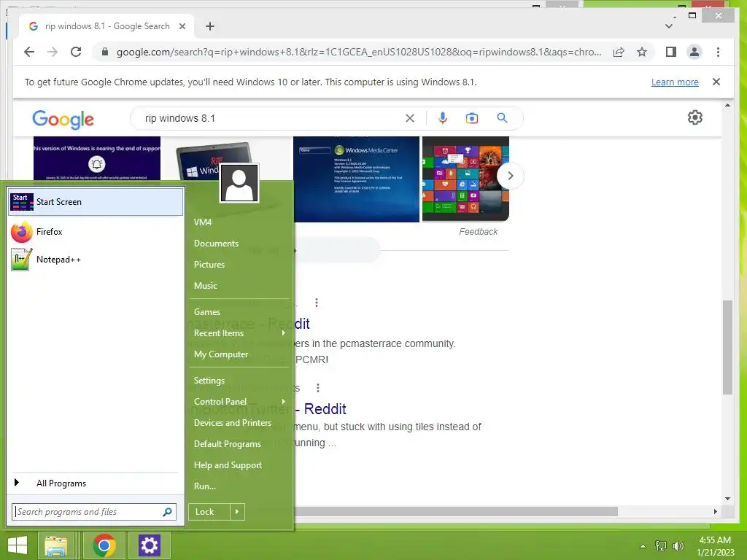
Task: Click the Lock button
Action: pyautogui.click(x=209, y=512)
